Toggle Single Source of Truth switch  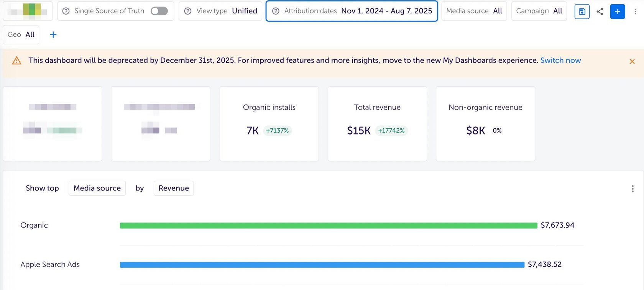pos(159,11)
